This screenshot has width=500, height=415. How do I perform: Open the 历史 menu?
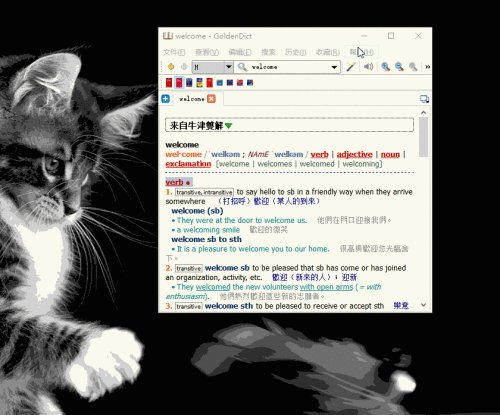click(x=295, y=52)
